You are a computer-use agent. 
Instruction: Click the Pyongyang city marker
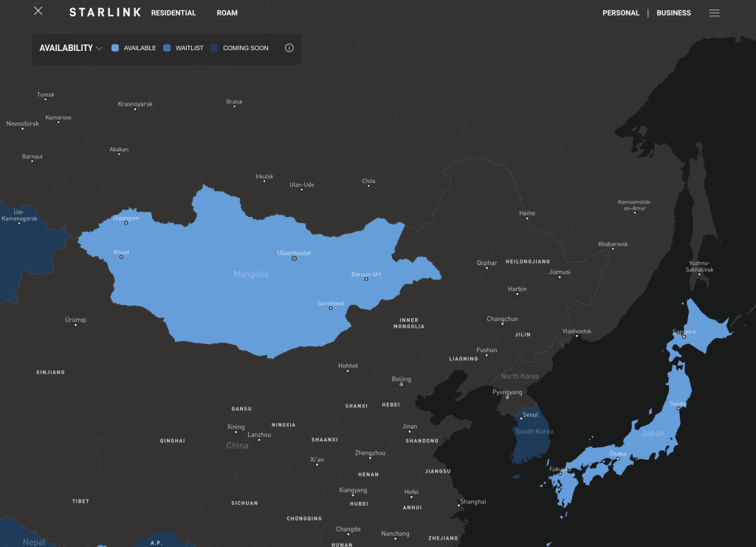coord(506,398)
